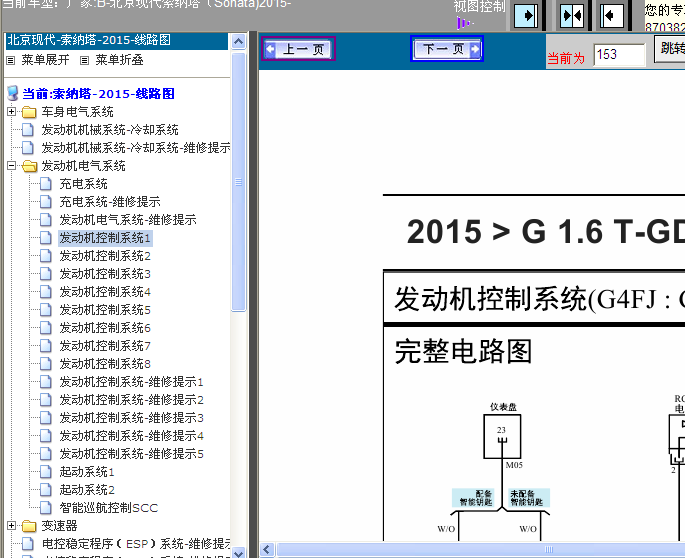Open the 充电系统 page
This screenshot has width=685, height=558.
point(83,184)
